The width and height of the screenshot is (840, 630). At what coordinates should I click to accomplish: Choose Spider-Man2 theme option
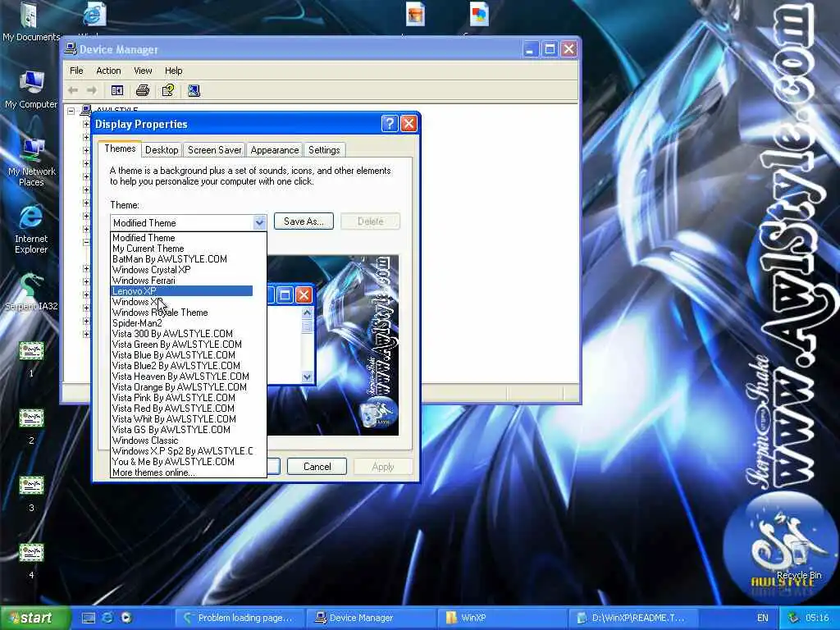(181, 323)
